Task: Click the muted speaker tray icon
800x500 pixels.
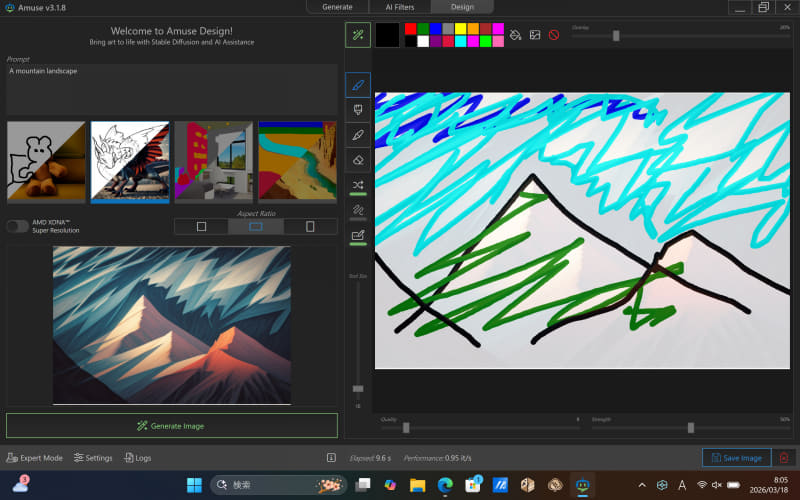Action: (717, 485)
